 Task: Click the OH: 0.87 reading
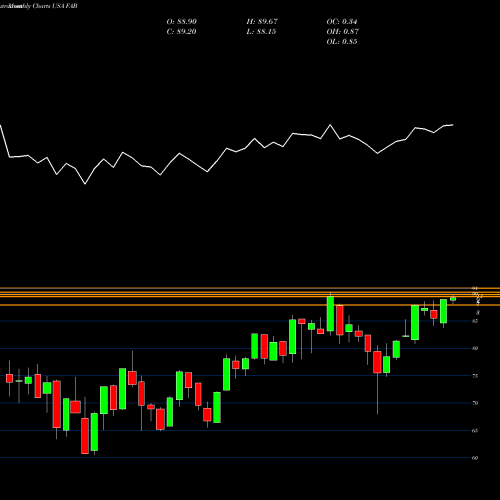343,32
